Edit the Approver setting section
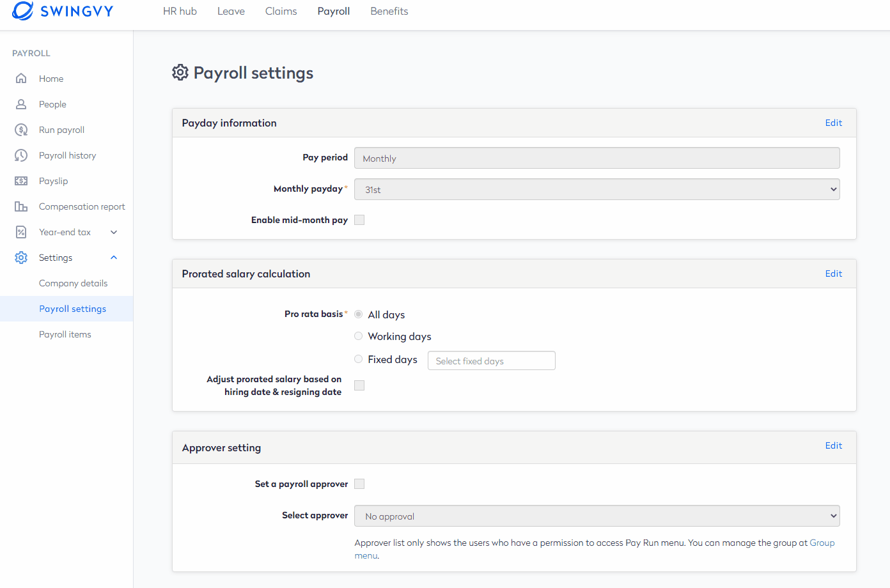Screen dimensions: 890x588 tap(833, 445)
